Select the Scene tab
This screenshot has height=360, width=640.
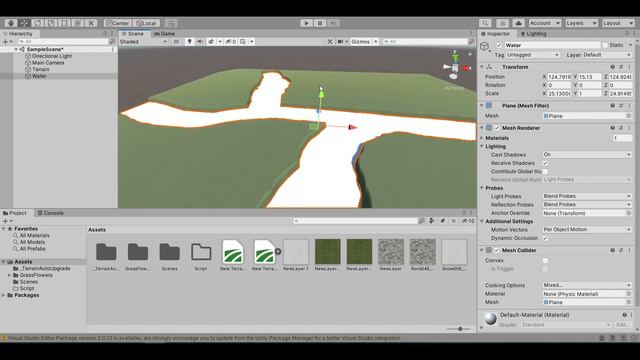[x=133, y=33]
